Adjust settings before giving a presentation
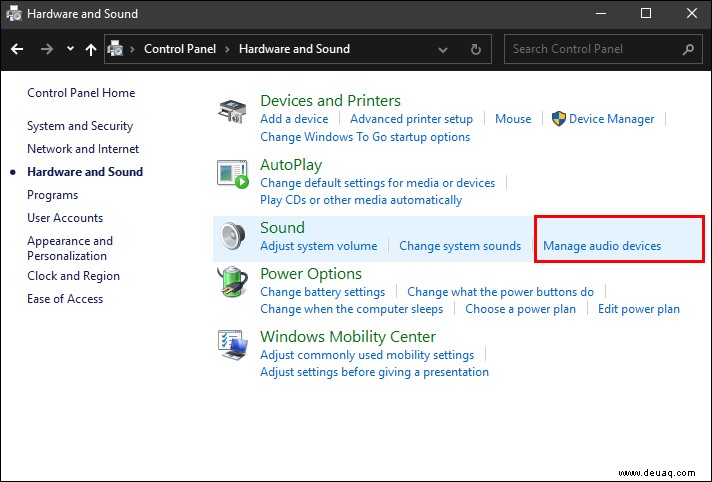 [375, 372]
